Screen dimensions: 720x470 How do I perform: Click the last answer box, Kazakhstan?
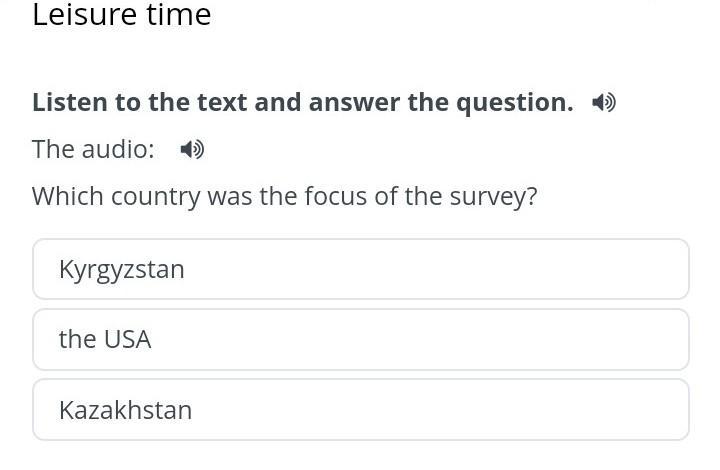360,410
